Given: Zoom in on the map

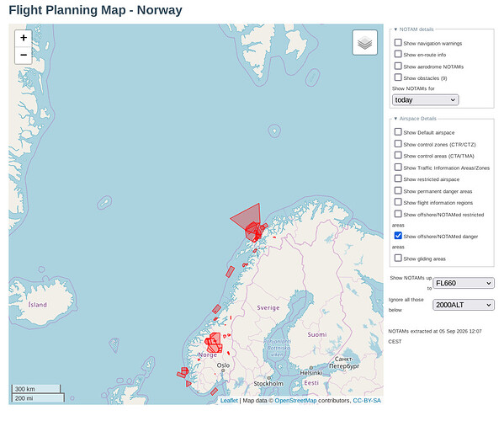Looking at the screenshot, I should (x=24, y=38).
